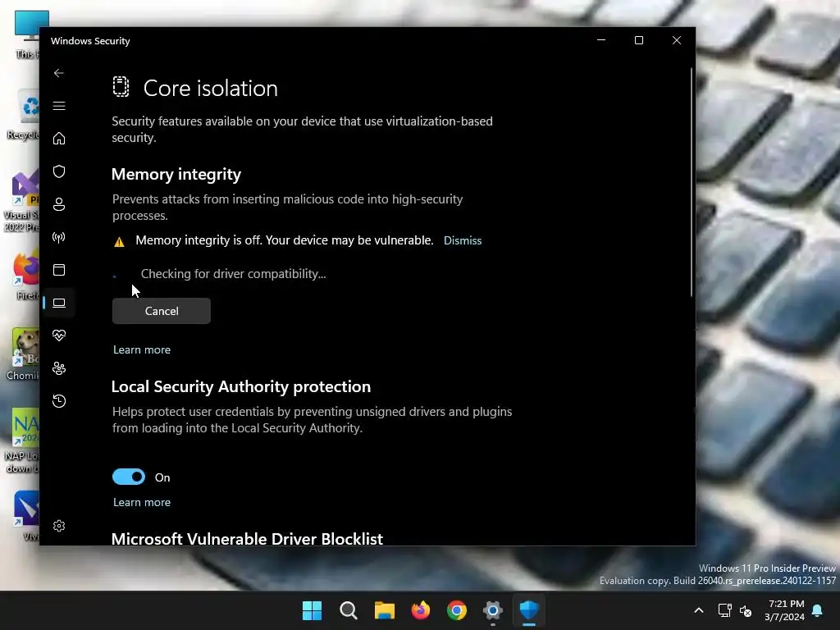The height and width of the screenshot is (630, 840).
Task: Open App & browser control icon
Action: (x=59, y=269)
